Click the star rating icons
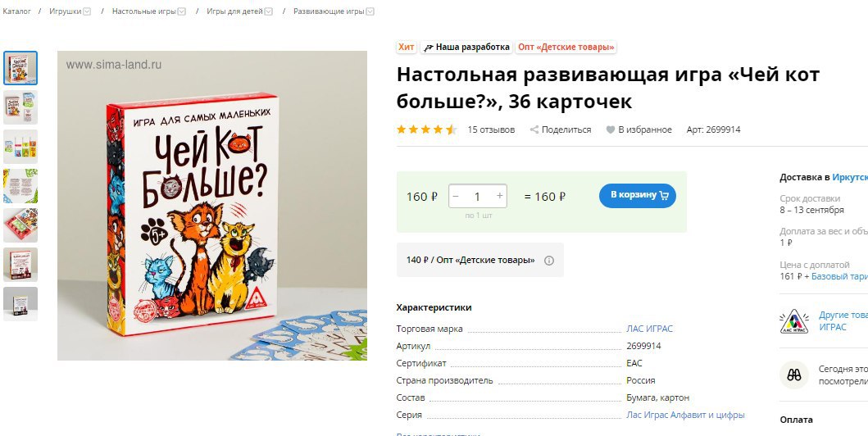868x436 pixels. coord(427,130)
